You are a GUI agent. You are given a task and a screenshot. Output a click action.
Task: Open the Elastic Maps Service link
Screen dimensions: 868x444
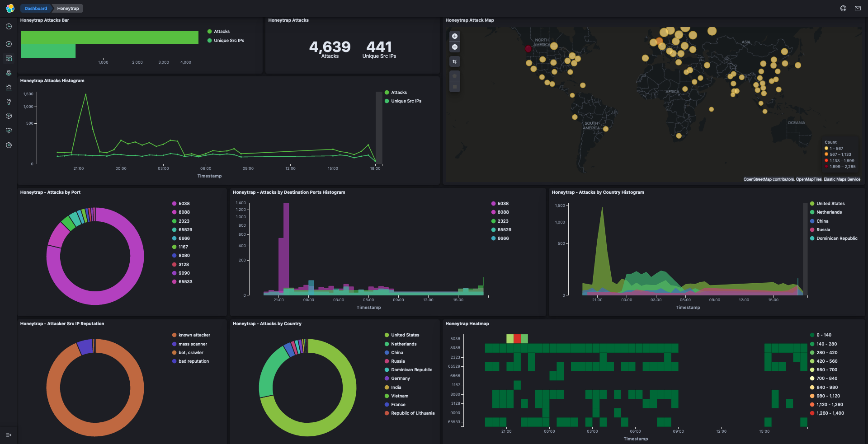tap(842, 179)
